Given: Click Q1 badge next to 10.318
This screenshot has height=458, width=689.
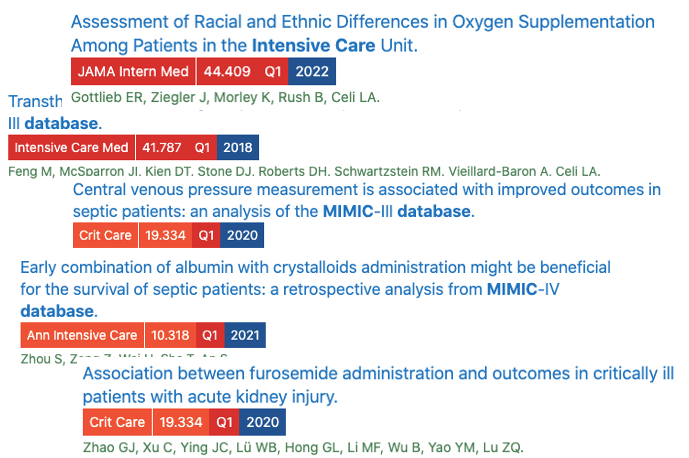Looking at the screenshot, I should [x=210, y=335].
